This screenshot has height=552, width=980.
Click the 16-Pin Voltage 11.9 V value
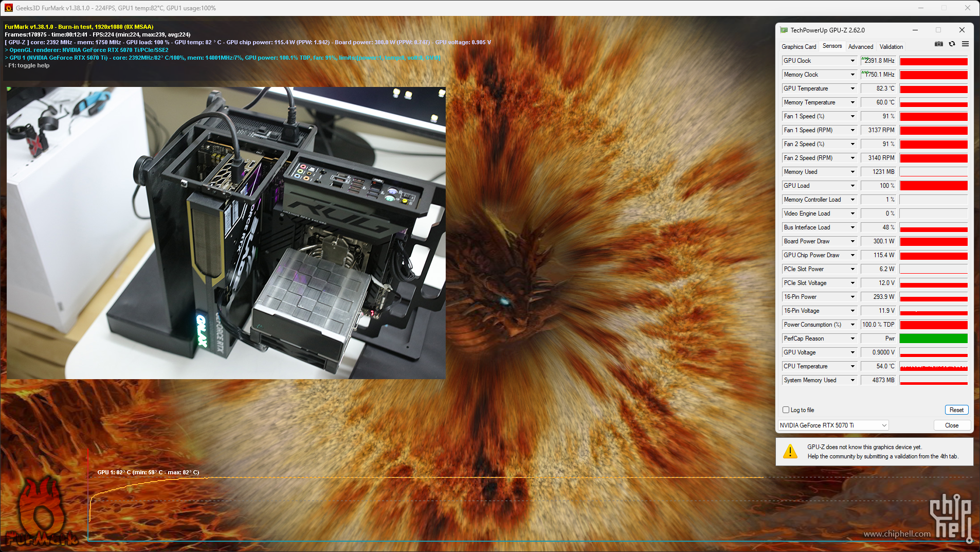[878, 311]
